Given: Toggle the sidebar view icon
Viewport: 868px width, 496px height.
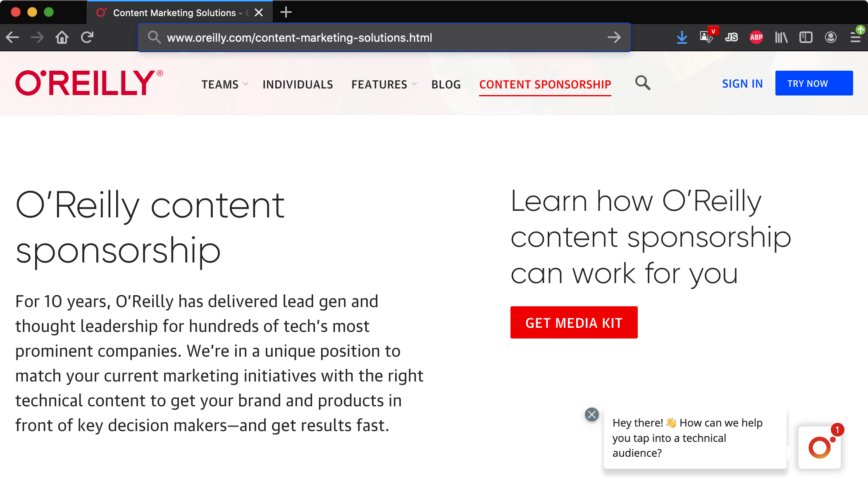Looking at the screenshot, I should coord(806,38).
